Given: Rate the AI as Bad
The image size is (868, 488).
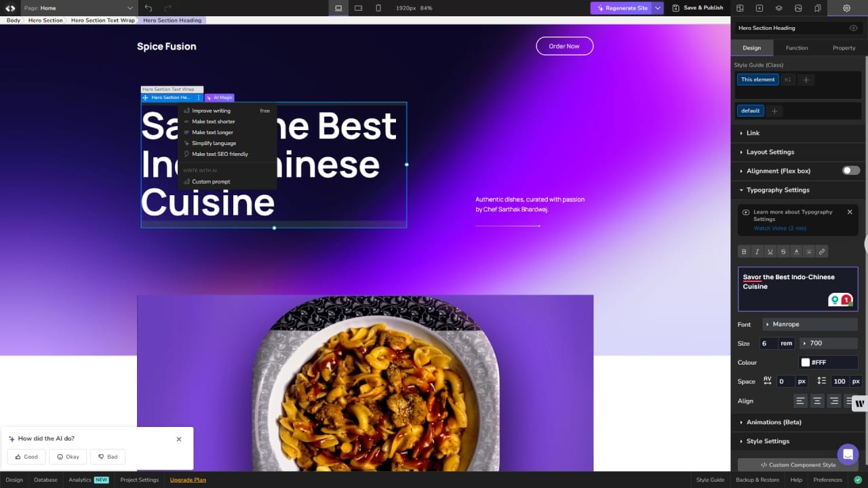Looking at the screenshot, I should 108,457.
